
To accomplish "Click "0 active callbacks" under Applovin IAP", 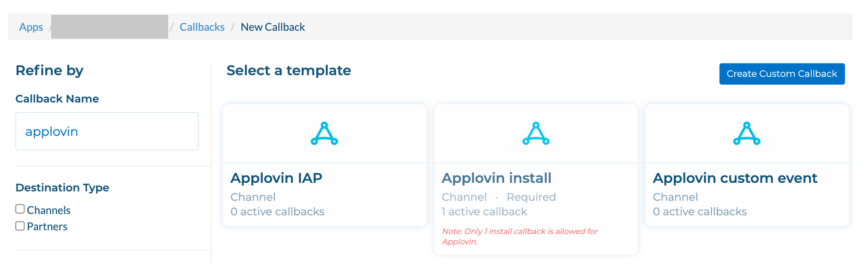I will pyautogui.click(x=277, y=211).
